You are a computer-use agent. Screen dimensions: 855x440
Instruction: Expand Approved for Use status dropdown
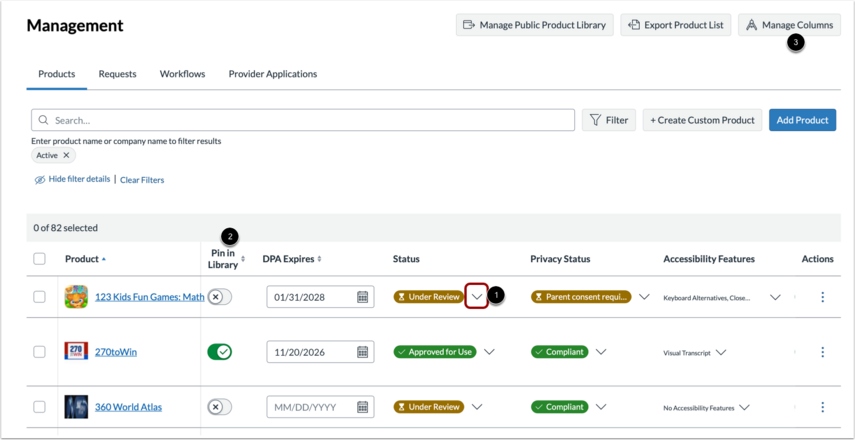pyautogui.click(x=489, y=352)
